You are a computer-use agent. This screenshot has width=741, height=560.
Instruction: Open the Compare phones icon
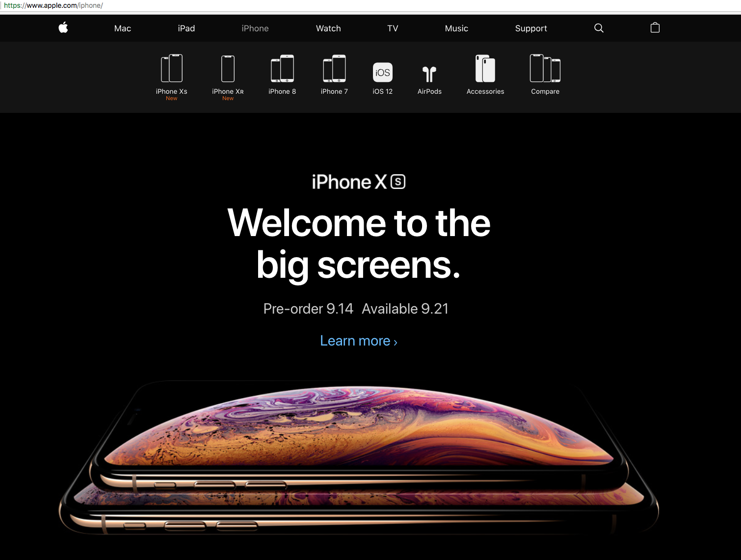[x=545, y=68]
